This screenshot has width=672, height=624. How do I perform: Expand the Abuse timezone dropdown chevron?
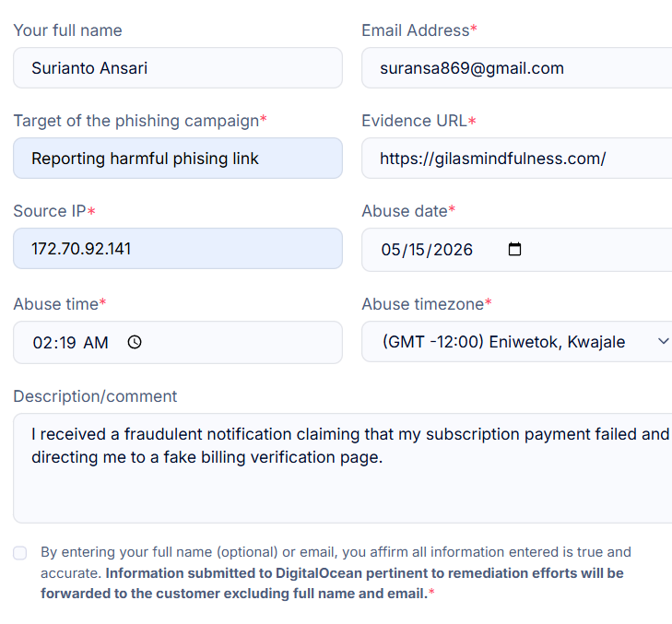click(x=663, y=341)
